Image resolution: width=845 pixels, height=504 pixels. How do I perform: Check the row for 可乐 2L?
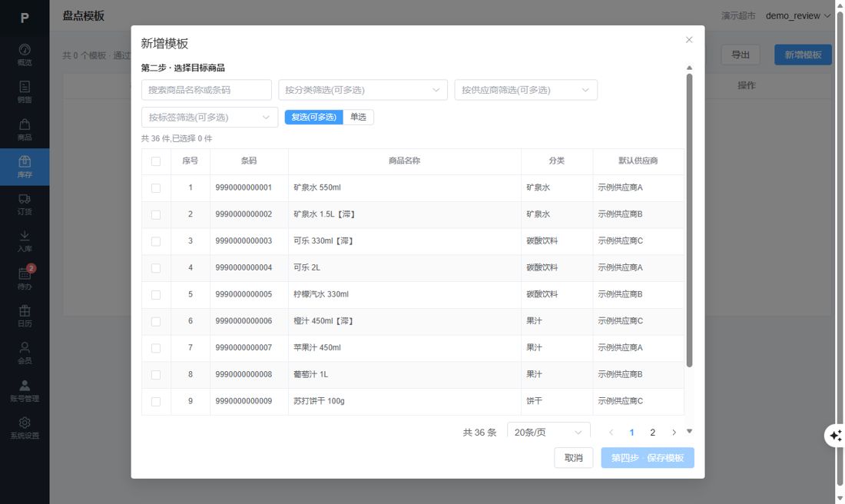[x=156, y=268]
